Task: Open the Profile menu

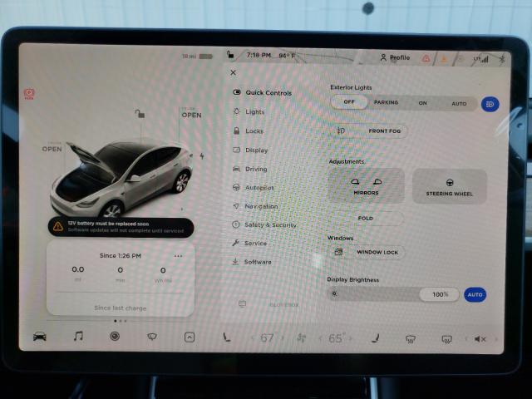Action: click(x=395, y=57)
